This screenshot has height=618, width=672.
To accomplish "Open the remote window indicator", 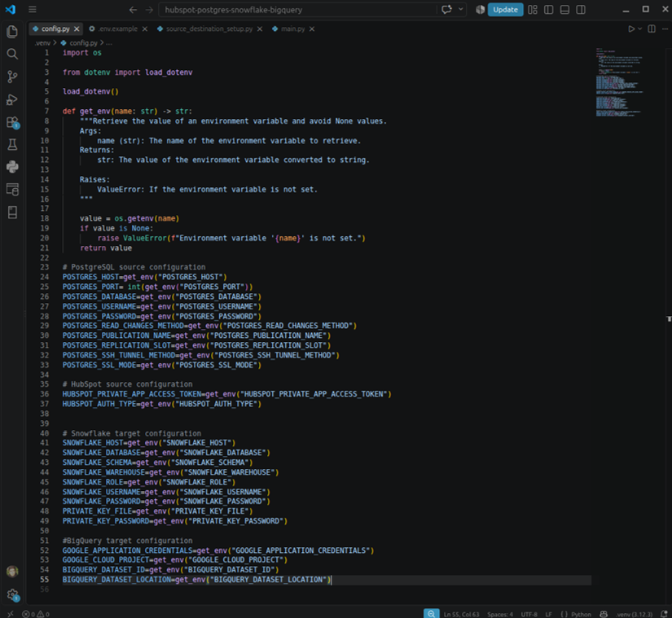I will point(11,613).
